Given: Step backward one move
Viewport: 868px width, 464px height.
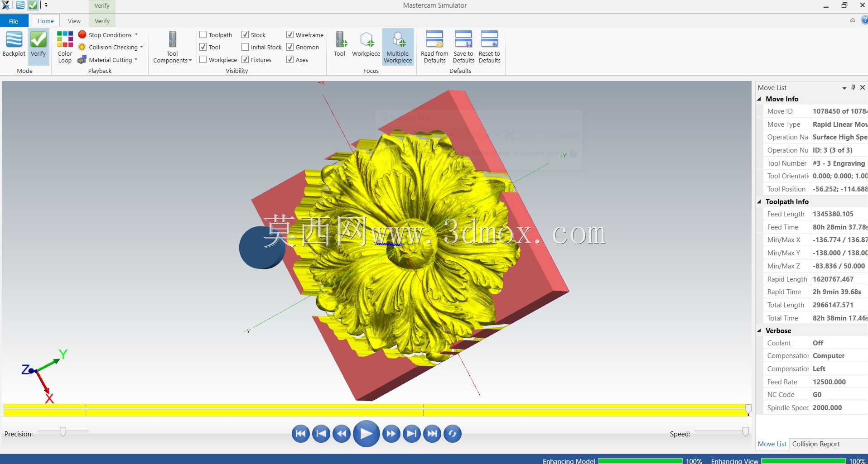Looking at the screenshot, I should point(342,434).
